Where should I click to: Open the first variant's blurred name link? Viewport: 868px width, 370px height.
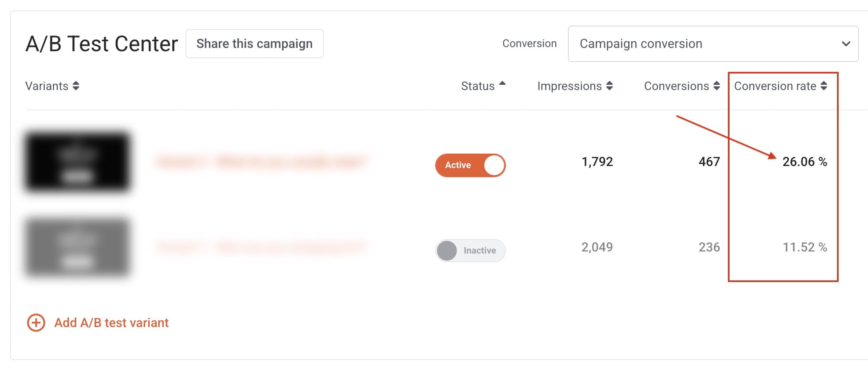pos(260,161)
